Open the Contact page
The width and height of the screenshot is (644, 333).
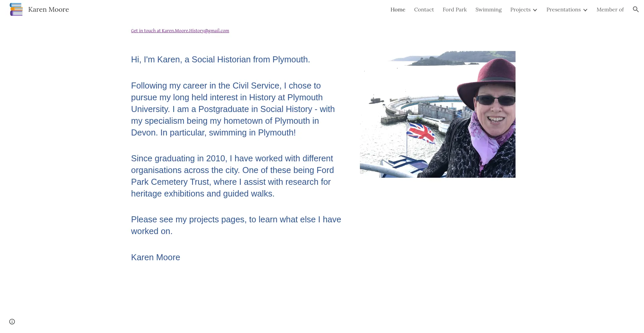click(x=424, y=9)
